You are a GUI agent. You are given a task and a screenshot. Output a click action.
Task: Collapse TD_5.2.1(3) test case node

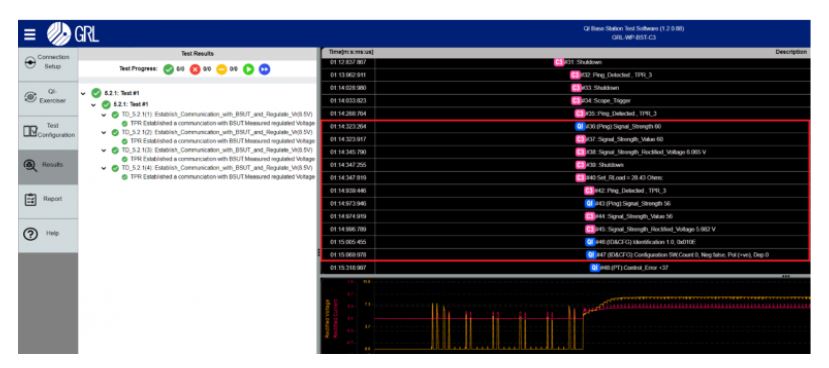[x=104, y=150]
